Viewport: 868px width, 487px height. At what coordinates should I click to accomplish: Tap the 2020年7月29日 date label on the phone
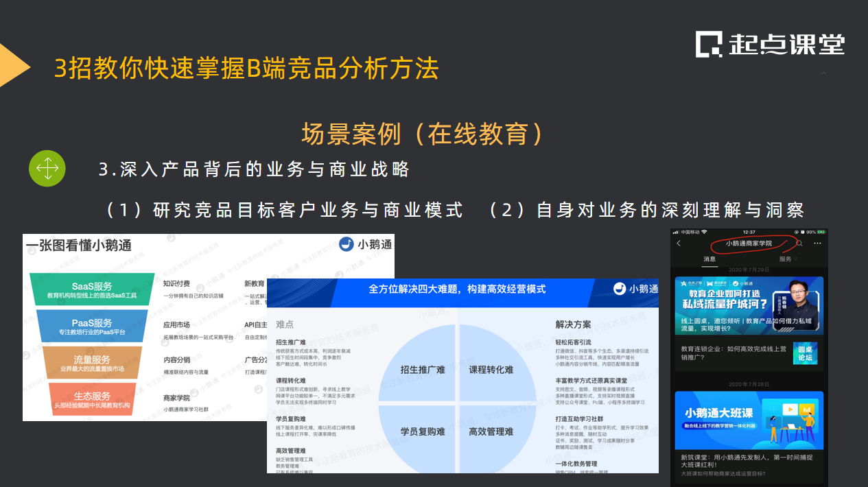[x=749, y=270]
